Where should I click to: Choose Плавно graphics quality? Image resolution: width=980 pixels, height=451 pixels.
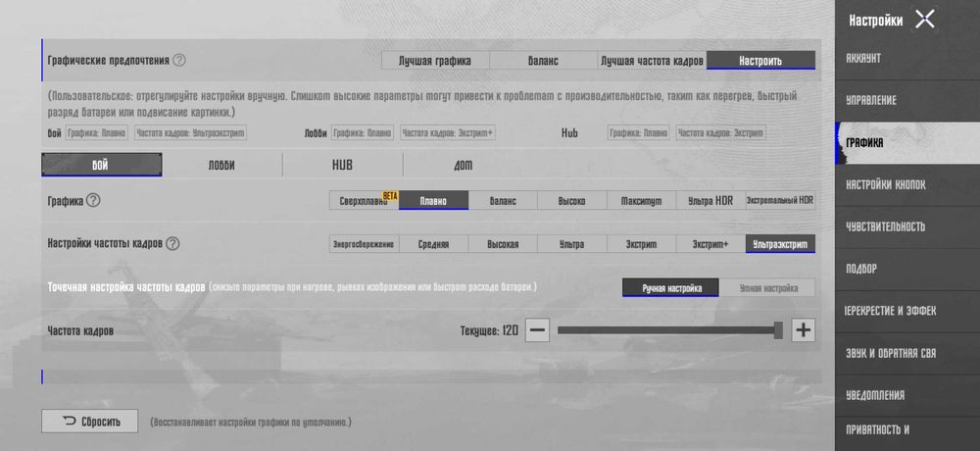(x=434, y=201)
